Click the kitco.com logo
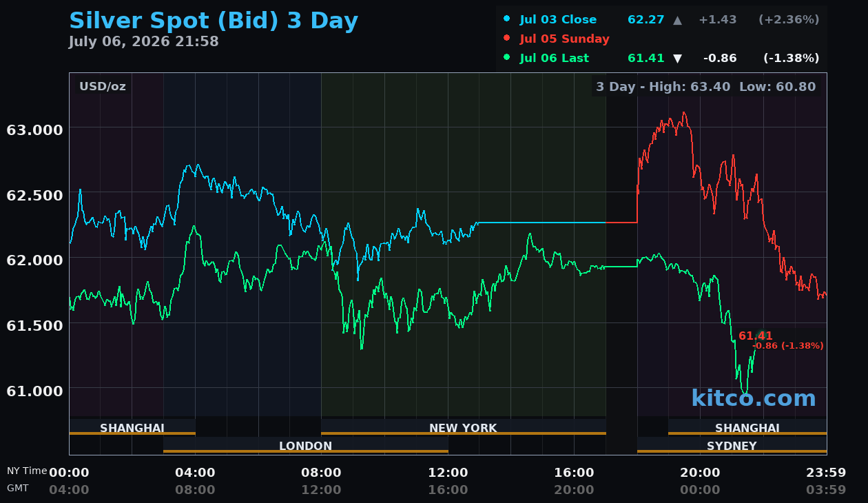 [754, 398]
